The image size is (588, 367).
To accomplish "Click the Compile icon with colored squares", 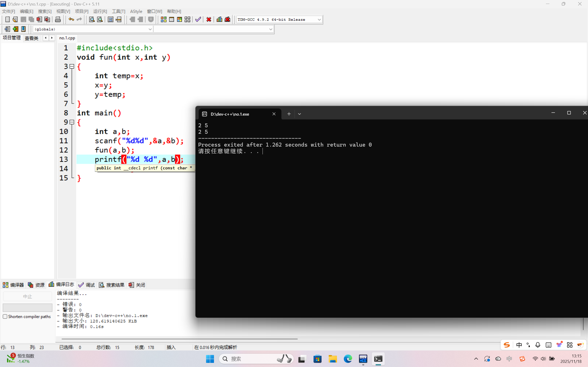I will click(164, 19).
